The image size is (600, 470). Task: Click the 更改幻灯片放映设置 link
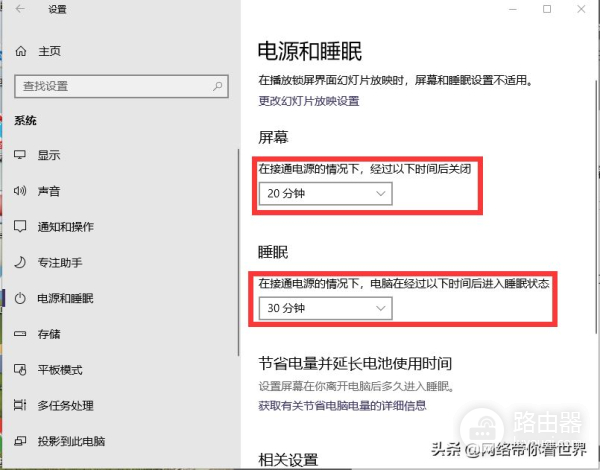309,101
